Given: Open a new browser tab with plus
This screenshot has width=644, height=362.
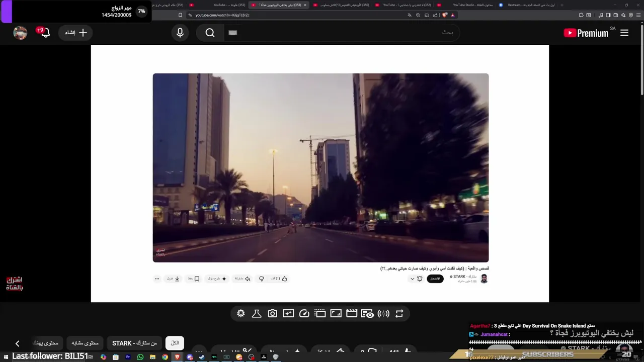Looking at the screenshot, I should pos(562,5).
